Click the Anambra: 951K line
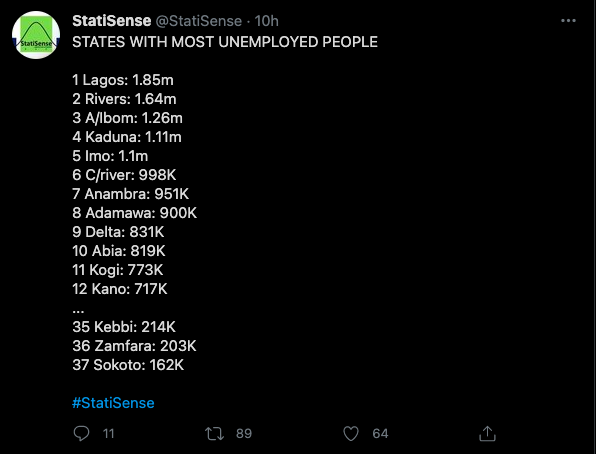 [131, 194]
